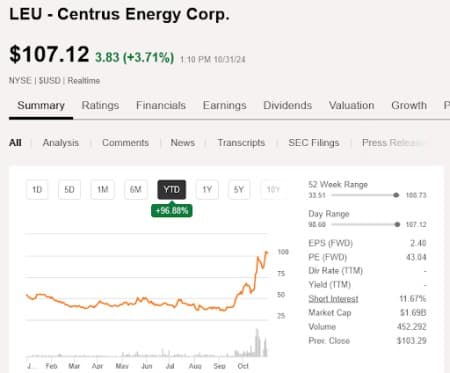Click the 52 Week Range slider marker
450x373 pixels.
pyautogui.click(x=396, y=195)
